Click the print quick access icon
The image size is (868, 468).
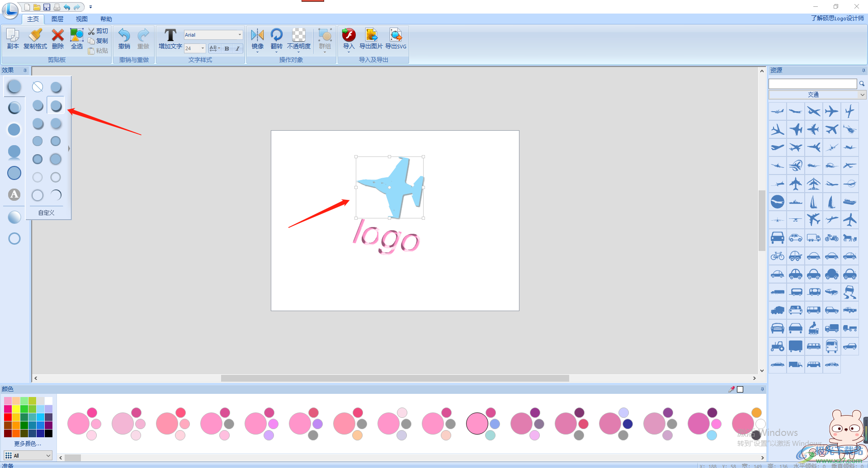57,7
